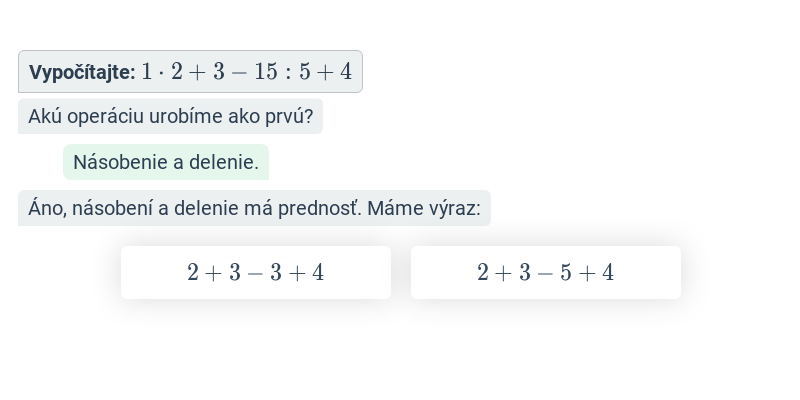800x400 pixels.
Task: Click the minus sign in the left answer option
Action: coord(255,273)
